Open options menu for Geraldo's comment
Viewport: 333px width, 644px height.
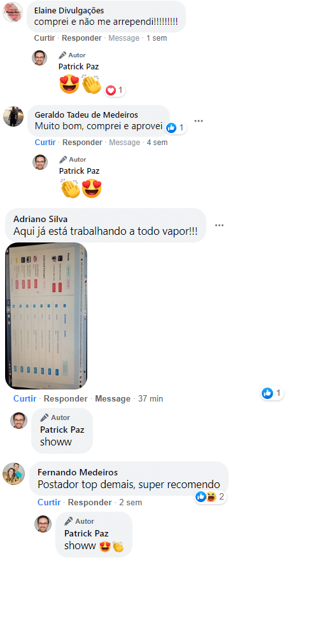click(199, 121)
